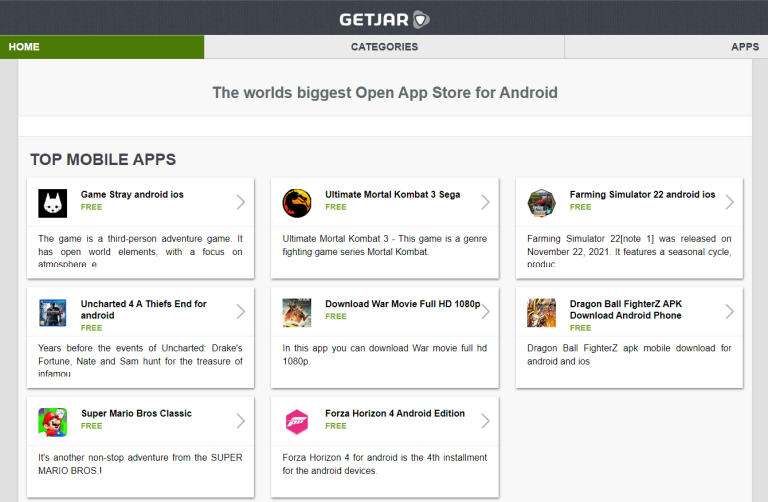This screenshot has height=502, width=768.
Task: Open the Farming Simulator 22 chevron arrow
Action: (x=729, y=202)
